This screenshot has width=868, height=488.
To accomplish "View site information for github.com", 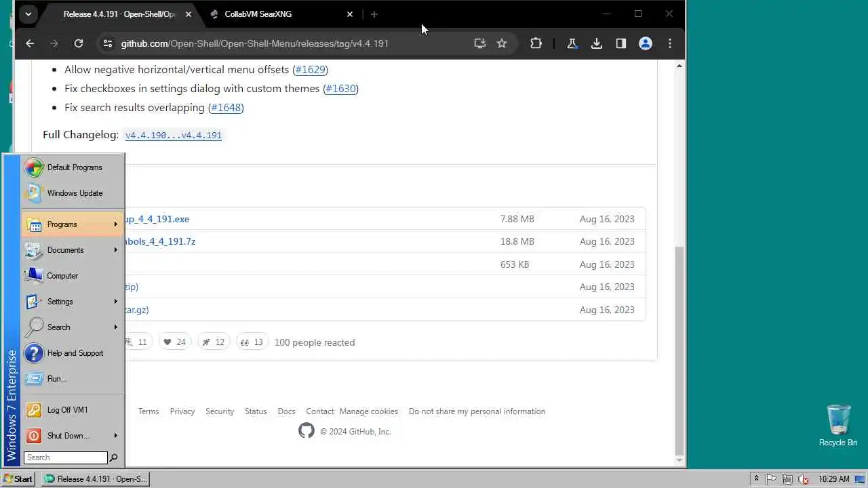I will tap(107, 43).
